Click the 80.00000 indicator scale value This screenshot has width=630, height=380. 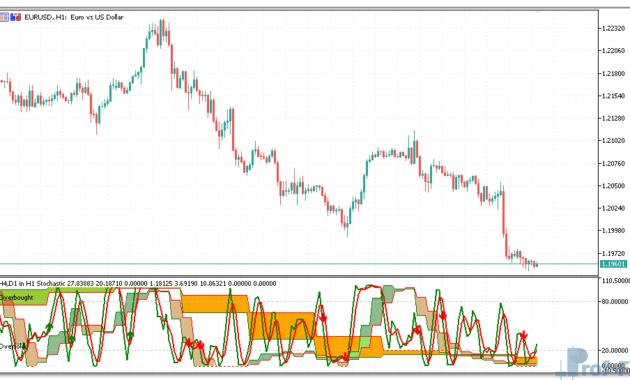tap(614, 301)
